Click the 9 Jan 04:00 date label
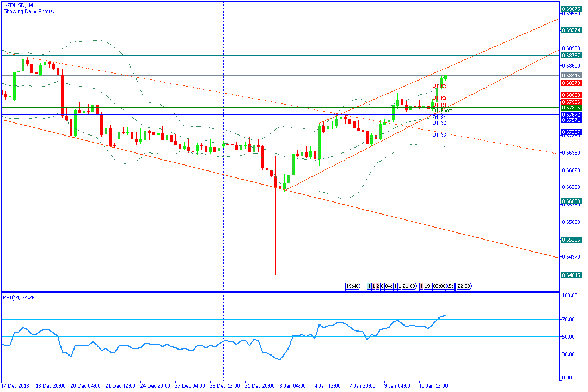Screen dimensions: 588x392 [397, 385]
